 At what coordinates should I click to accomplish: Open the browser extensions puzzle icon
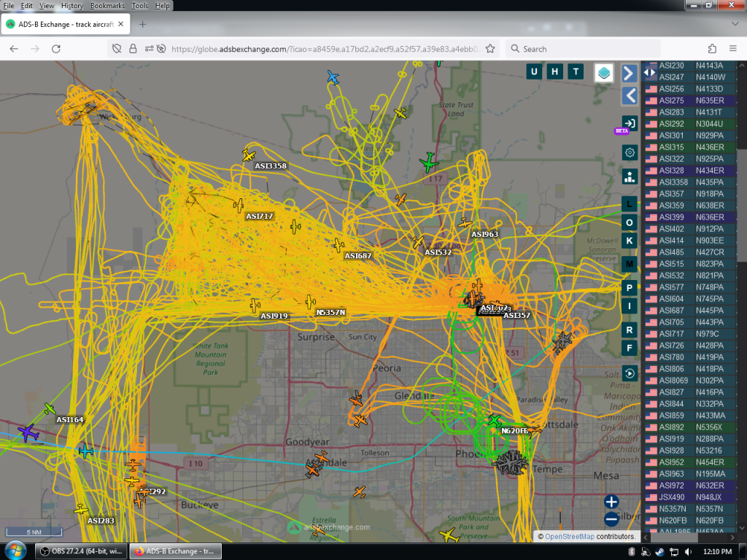712,49
